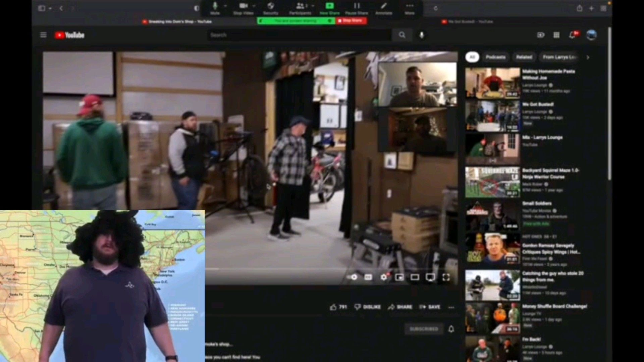Open video player settings gear
The image size is (644, 362).
pyautogui.click(x=384, y=277)
